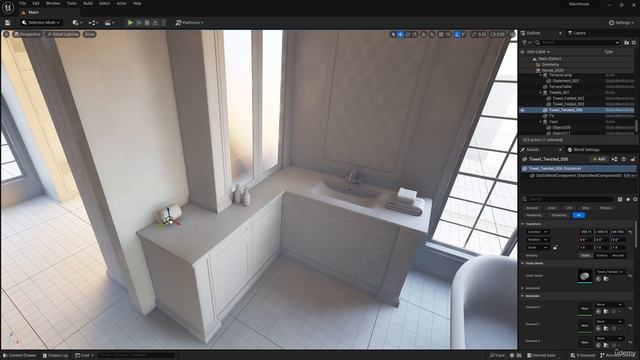Switch to the Outliner tab
The width and height of the screenshot is (640, 360).
533,33
